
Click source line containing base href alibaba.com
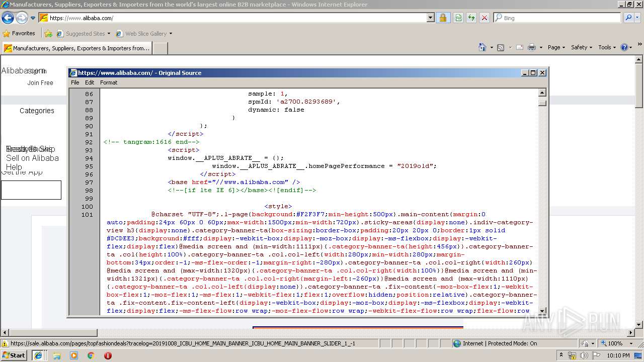pyautogui.click(x=234, y=182)
